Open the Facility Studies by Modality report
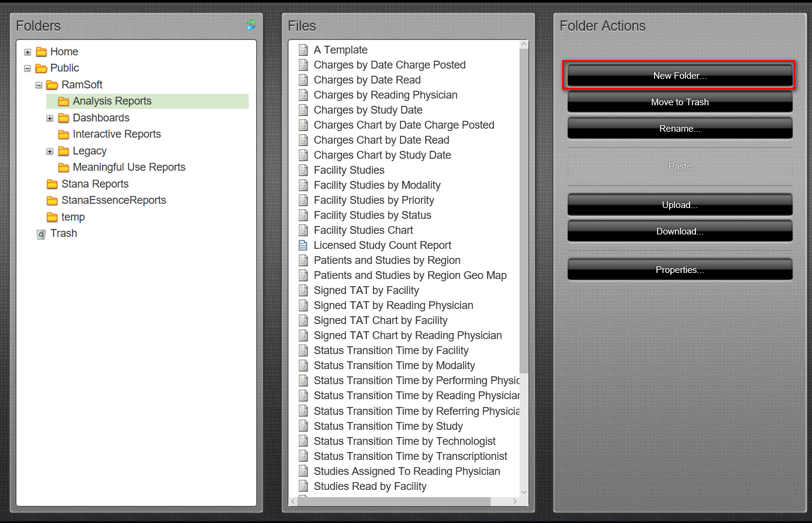 377,185
